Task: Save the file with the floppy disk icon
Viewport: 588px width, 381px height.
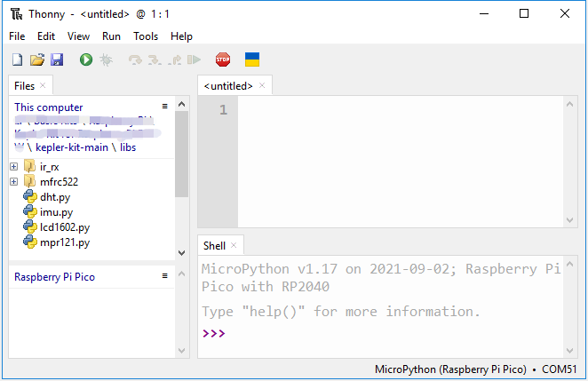Action: 57,60
